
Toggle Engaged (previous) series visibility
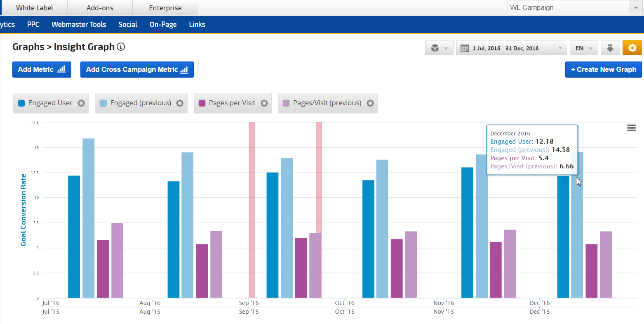(x=140, y=103)
